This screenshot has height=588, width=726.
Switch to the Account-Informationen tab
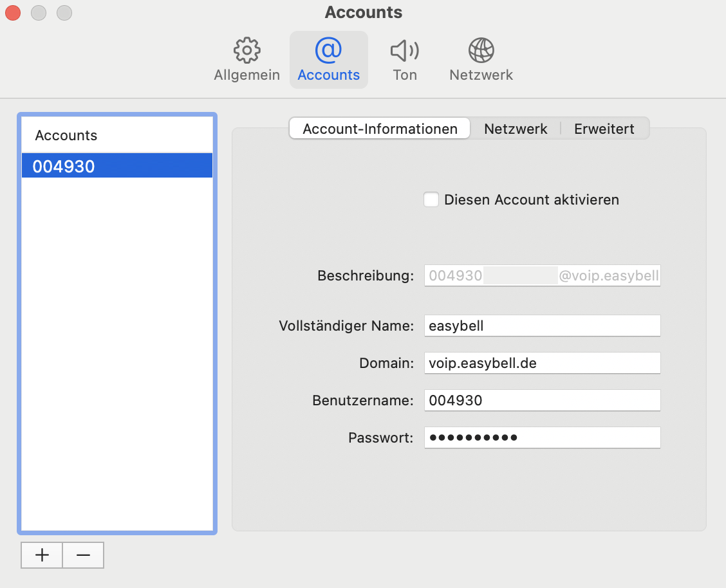(380, 129)
